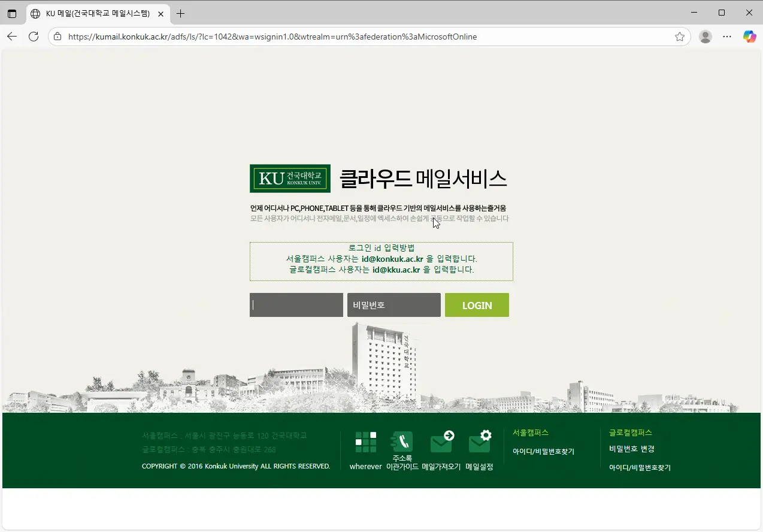The height and width of the screenshot is (532, 763).
Task: Click the favorites star in address bar
Action: pos(680,36)
